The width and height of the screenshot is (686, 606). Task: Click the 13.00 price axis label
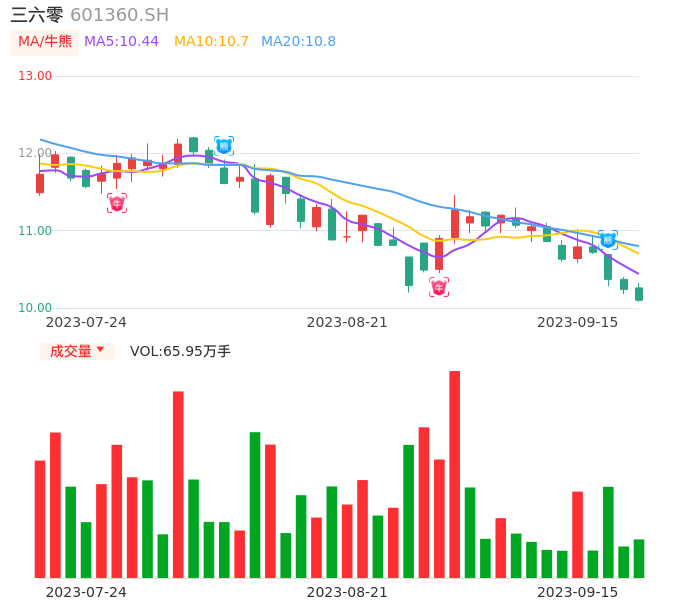[35, 76]
